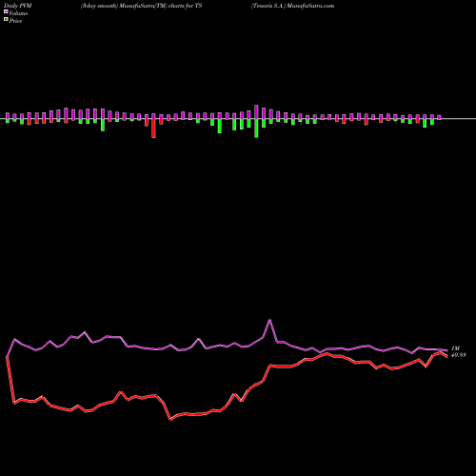
Task: Click the '(3day smooth) MunafaSutra(TM) charts for TS' header
Action: point(141,6)
